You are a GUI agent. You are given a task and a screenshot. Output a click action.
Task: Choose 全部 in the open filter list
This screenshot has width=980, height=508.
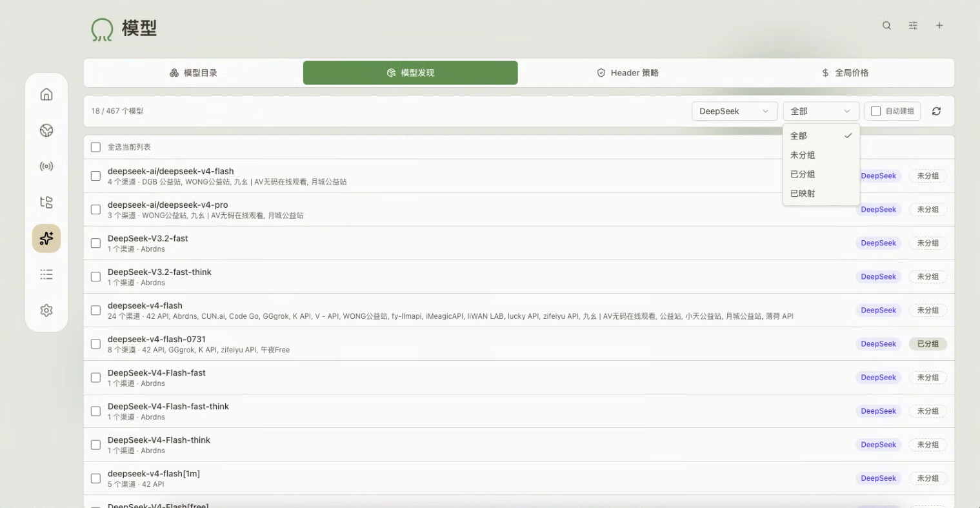click(821, 136)
